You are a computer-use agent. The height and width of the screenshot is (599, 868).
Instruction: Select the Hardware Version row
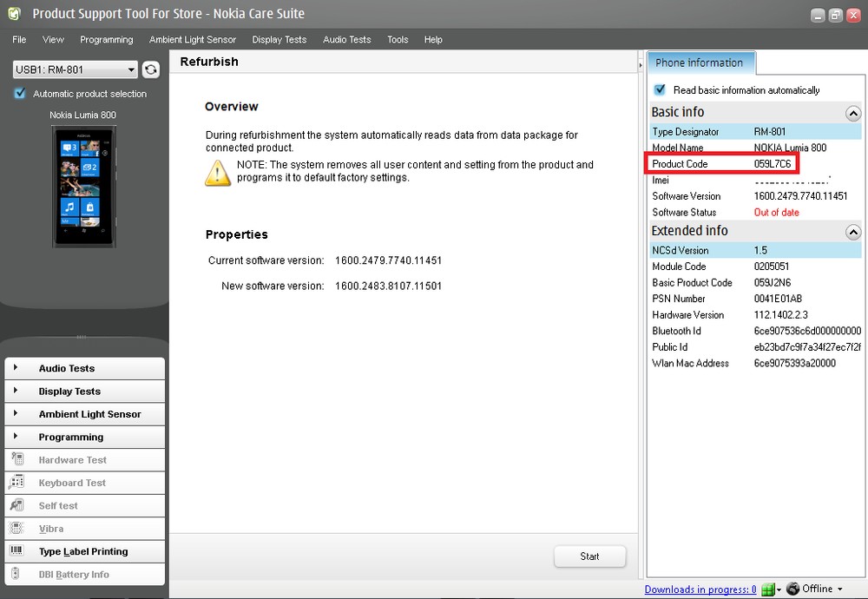755,314
